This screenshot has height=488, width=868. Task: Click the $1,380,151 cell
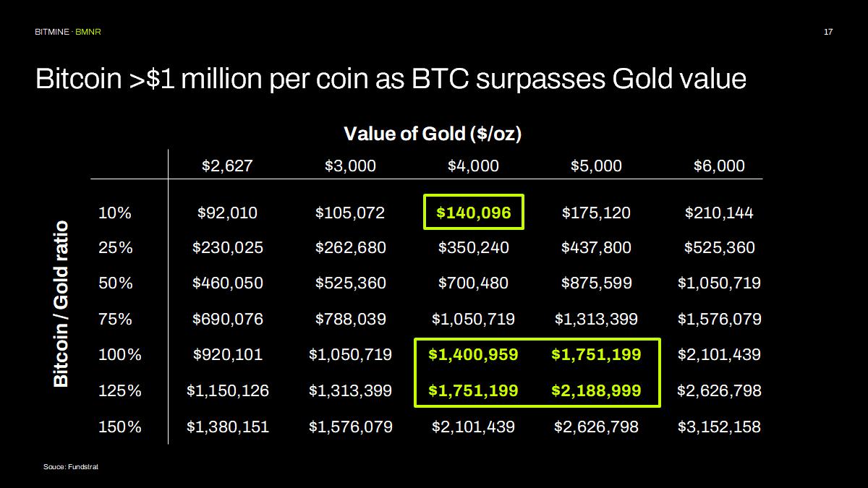[227, 427]
